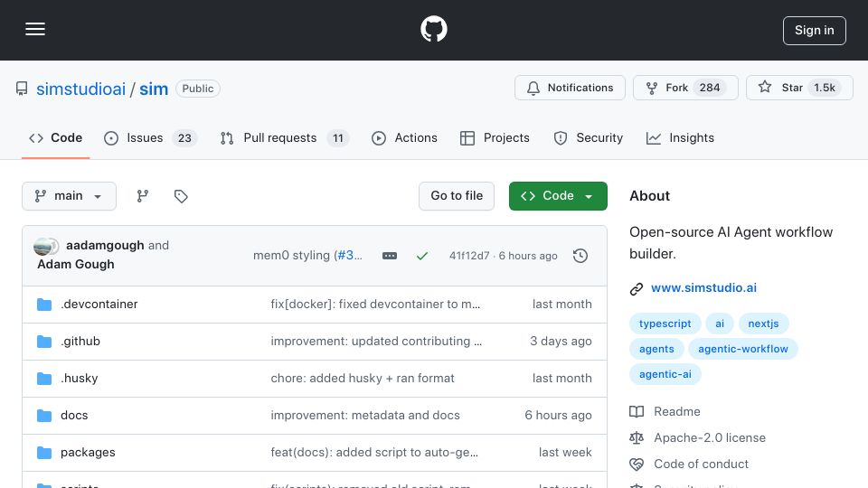This screenshot has width=868, height=488.
Task: Click the star count 1.5k
Action: pos(825,88)
